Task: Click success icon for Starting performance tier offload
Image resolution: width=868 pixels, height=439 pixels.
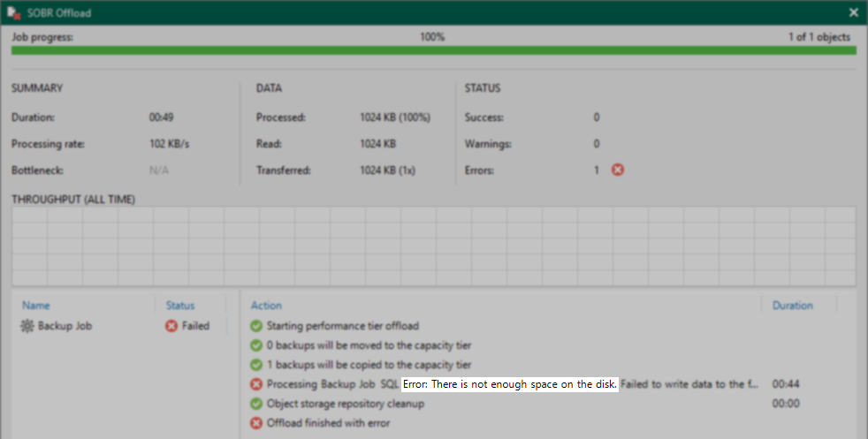Action: [x=255, y=326]
